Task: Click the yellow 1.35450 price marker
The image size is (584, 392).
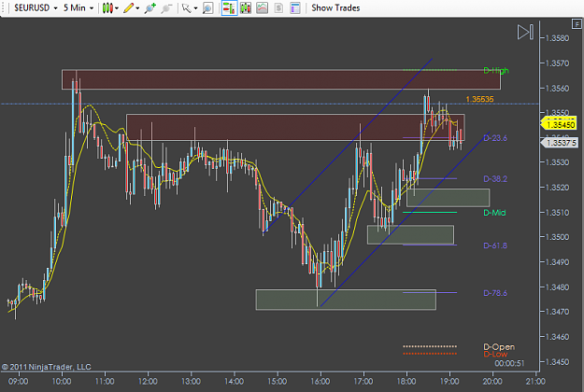Action: [x=559, y=124]
